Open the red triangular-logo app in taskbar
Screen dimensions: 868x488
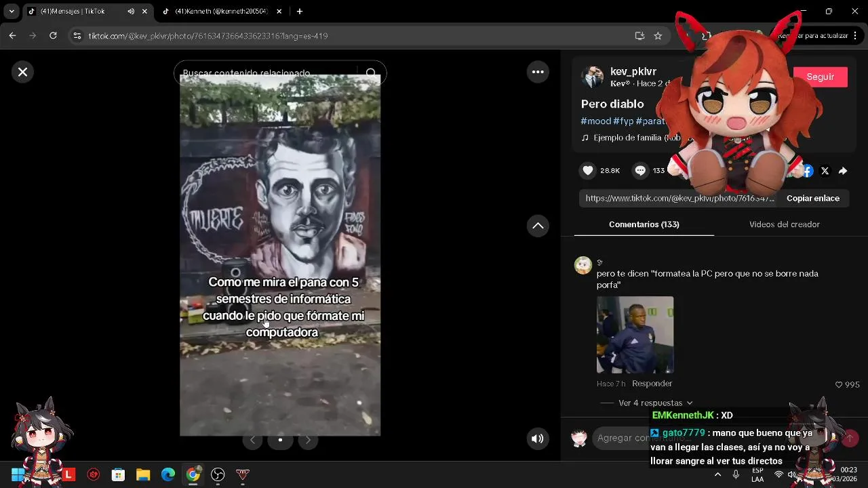pyautogui.click(x=243, y=474)
